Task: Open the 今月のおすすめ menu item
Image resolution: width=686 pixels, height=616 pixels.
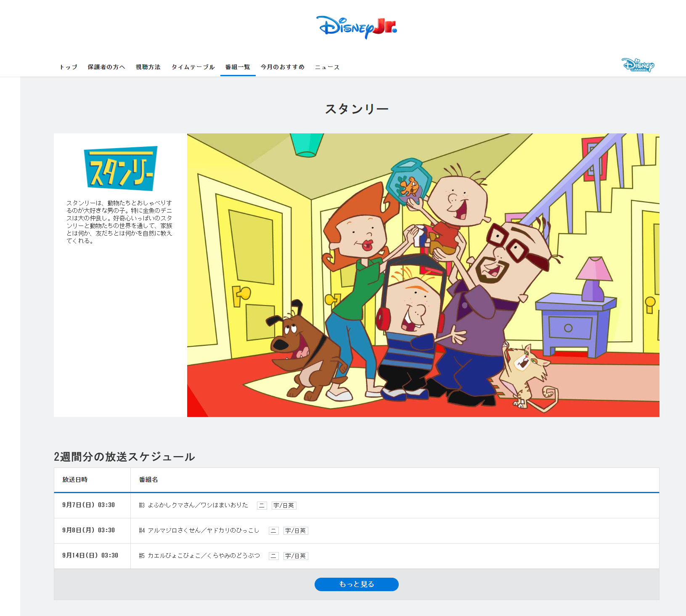Action: point(283,67)
